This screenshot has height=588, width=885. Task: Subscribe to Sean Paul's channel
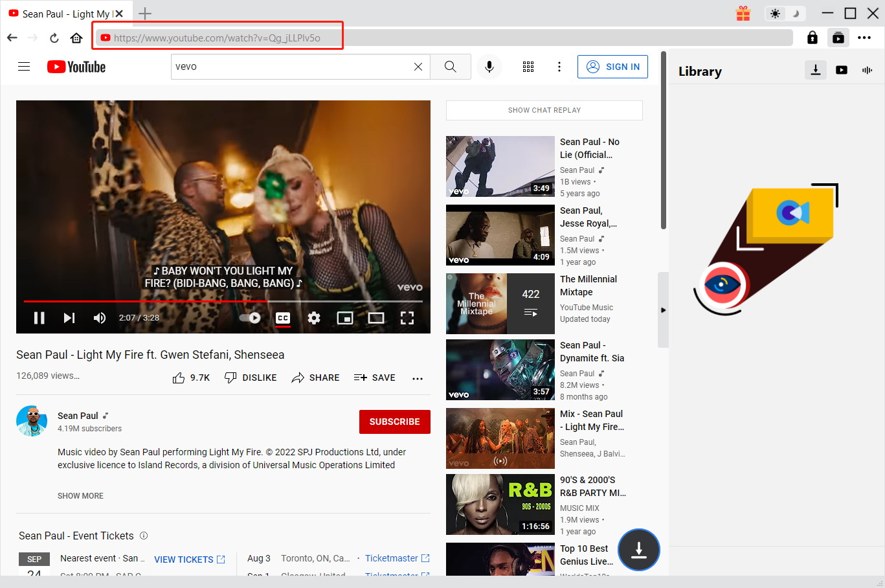coord(394,422)
